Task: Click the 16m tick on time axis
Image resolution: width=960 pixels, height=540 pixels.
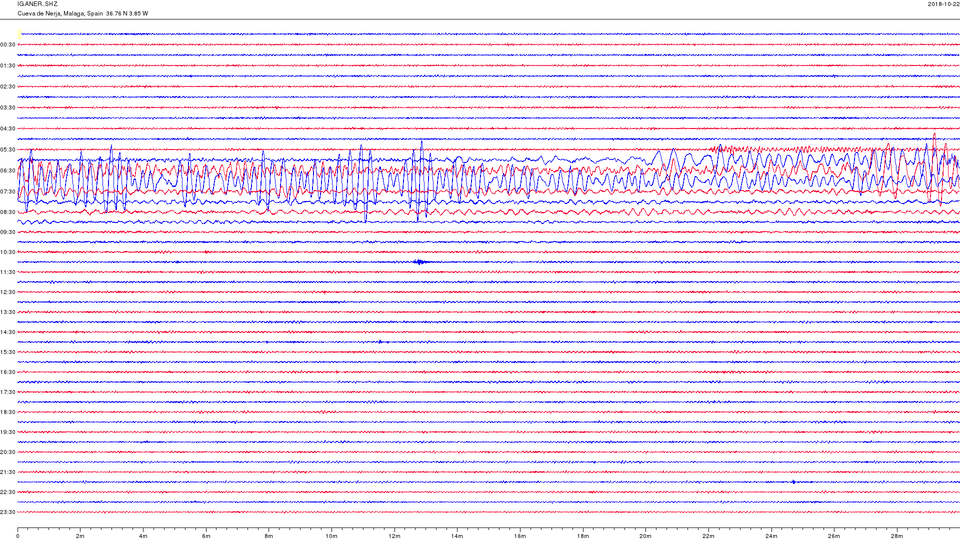Action: pos(520,536)
